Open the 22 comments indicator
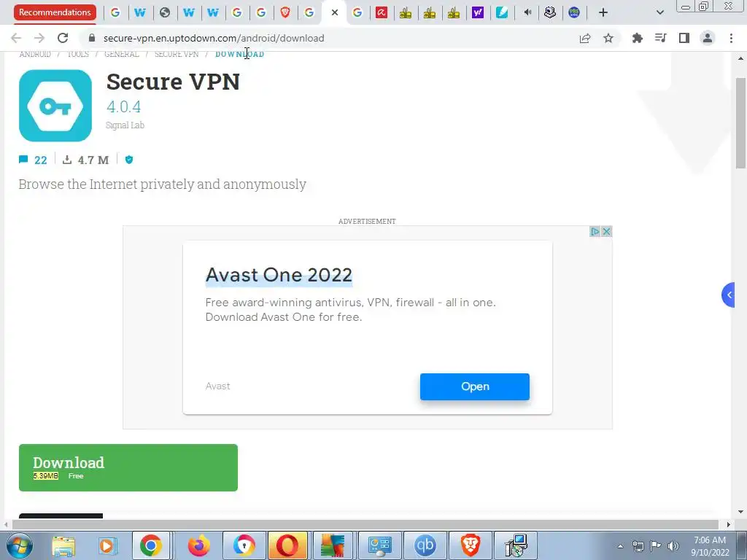The height and width of the screenshot is (560, 747). (x=33, y=160)
